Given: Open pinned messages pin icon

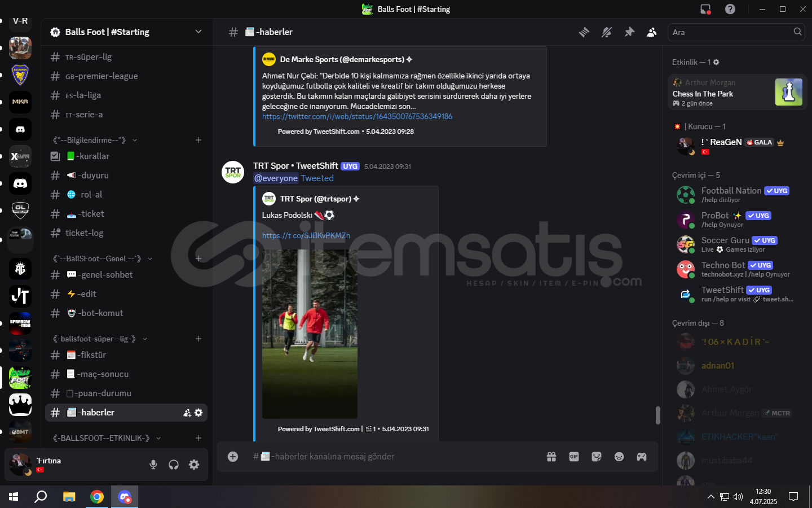Looking at the screenshot, I should (629, 32).
